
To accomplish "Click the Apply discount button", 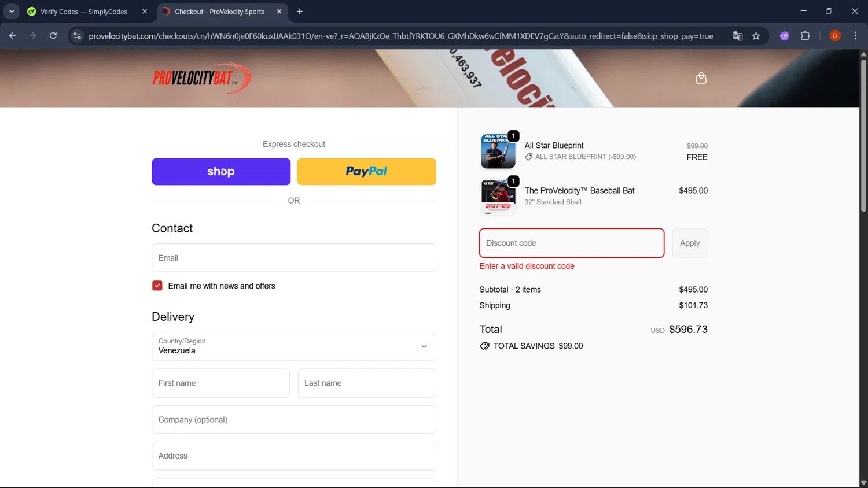I will [690, 243].
